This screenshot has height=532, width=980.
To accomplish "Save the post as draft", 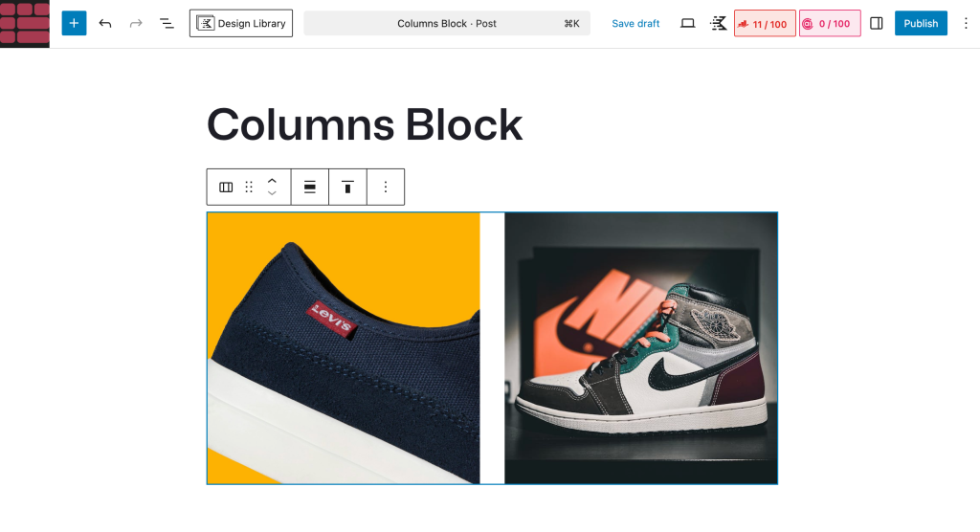I will point(635,23).
